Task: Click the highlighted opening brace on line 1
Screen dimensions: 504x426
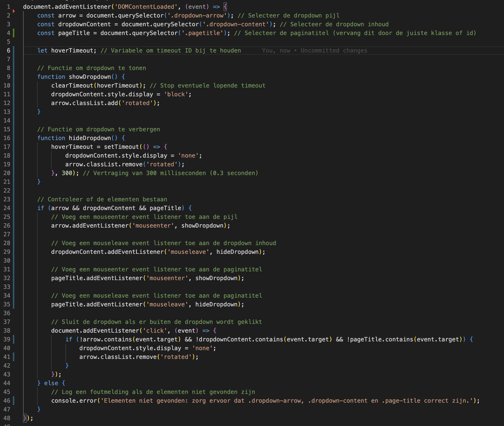Action: [225, 7]
